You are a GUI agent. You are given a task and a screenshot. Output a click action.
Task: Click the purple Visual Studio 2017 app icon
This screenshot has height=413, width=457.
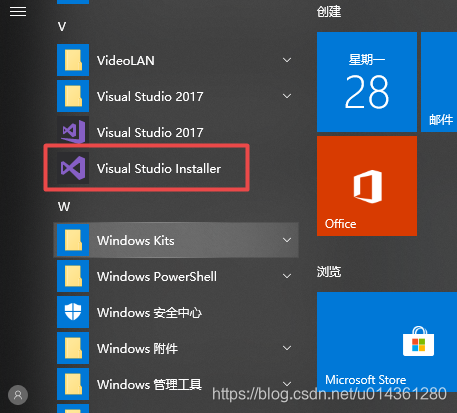click(73, 132)
